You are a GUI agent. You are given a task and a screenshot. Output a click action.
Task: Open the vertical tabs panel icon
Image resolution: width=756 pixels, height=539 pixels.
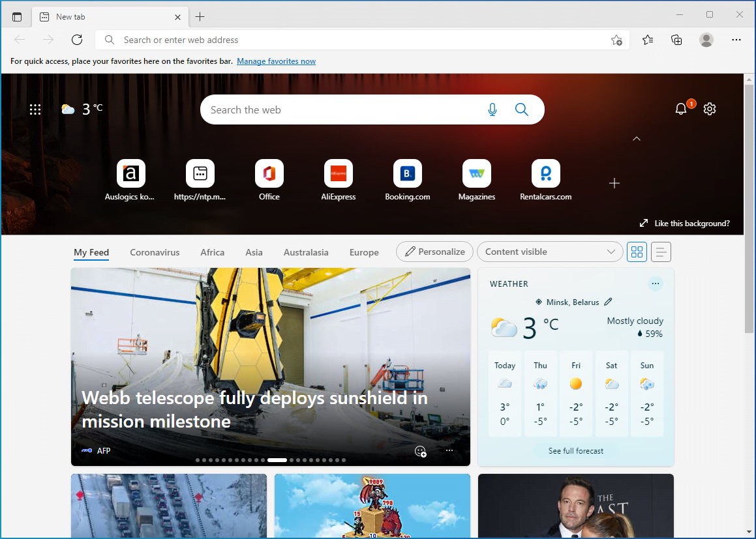click(17, 17)
